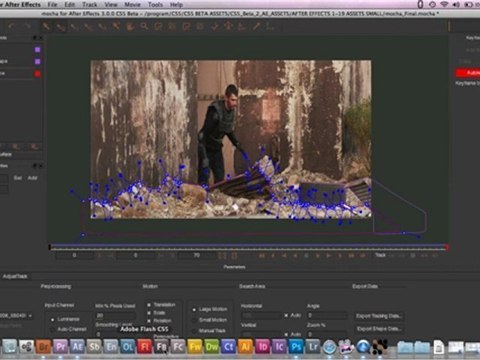Screen dimensions: 480x360
Task: Open Lightroom from the dock
Action: pos(313,347)
